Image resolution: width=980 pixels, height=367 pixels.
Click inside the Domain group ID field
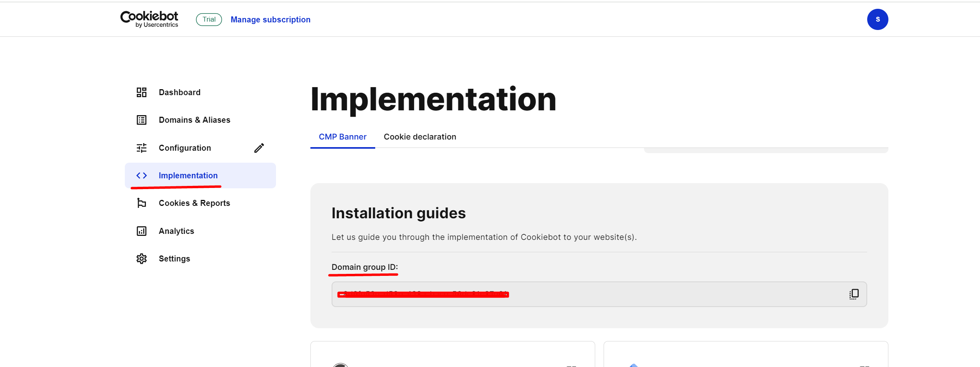[x=640, y=294]
